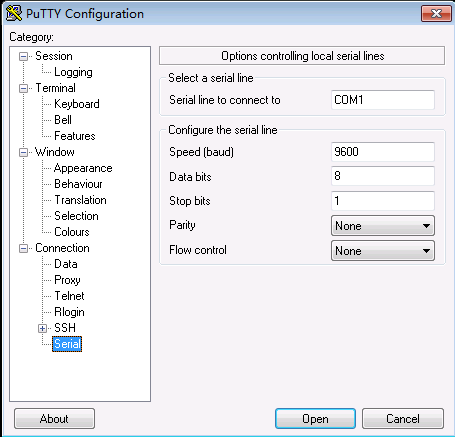Click the Stop bits field
This screenshot has height=437, width=455.
point(383,201)
